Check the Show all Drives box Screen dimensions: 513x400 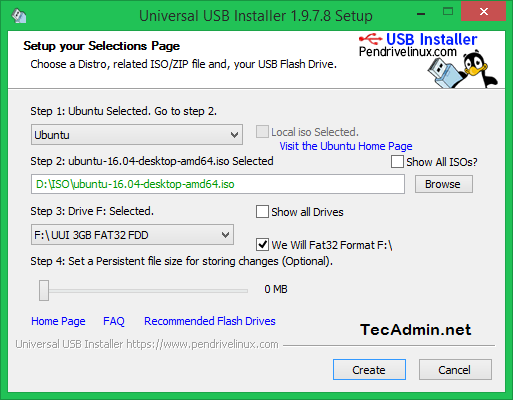click(x=262, y=212)
